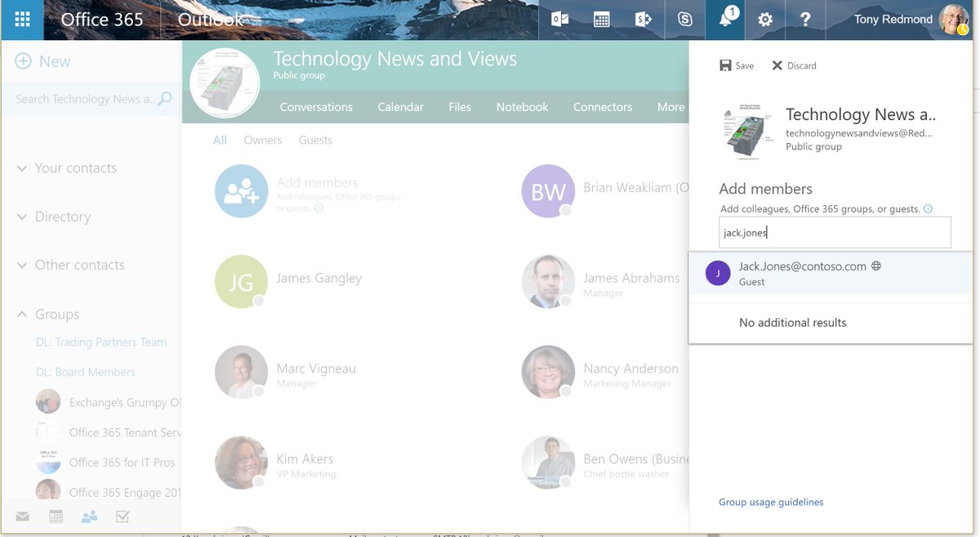Open the Notebook tab

pyautogui.click(x=523, y=107)
